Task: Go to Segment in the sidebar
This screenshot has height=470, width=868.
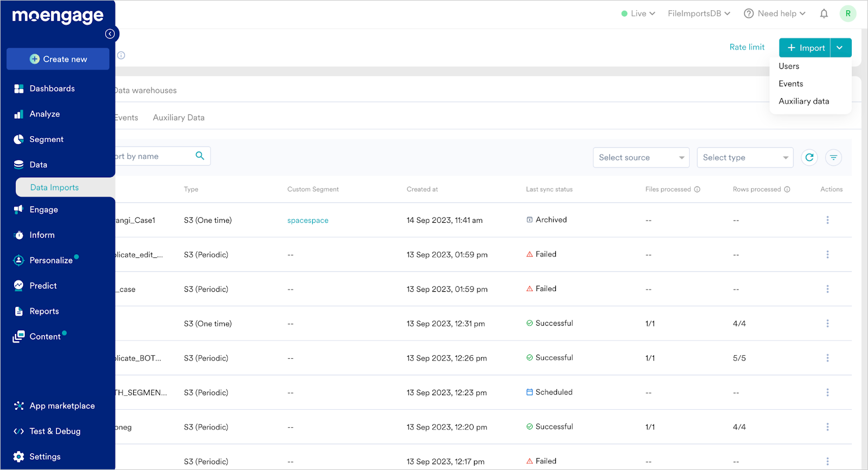Action: [47, 139]
